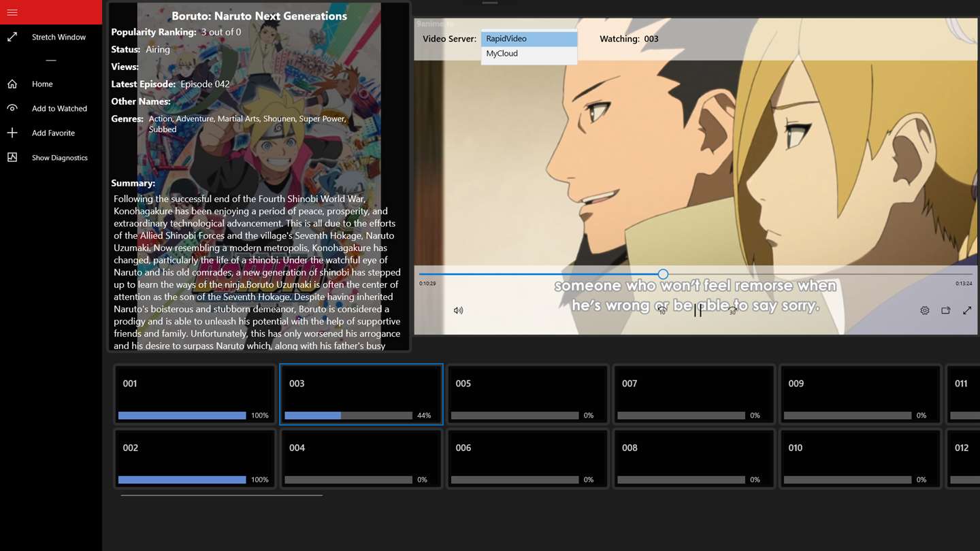Open episode 012 tile

(x=963, y=459)
